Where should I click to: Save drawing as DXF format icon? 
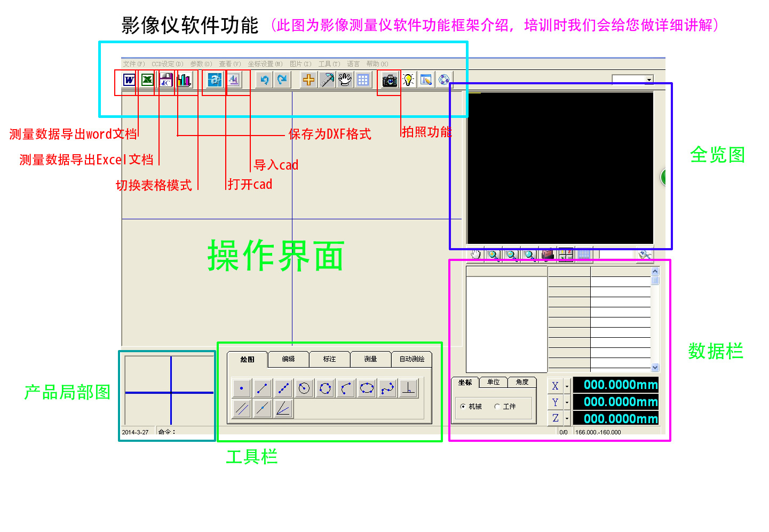(166, 80)
